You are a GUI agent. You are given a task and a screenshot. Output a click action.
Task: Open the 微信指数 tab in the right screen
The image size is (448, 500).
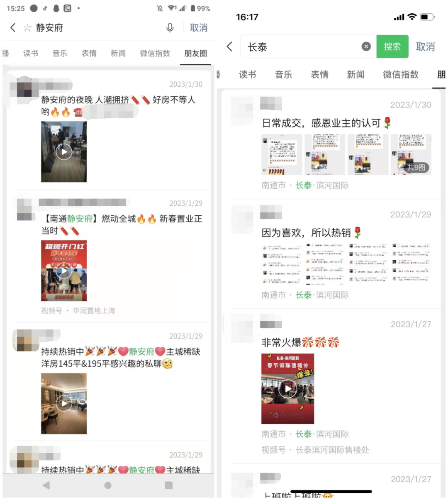[x=401, y=75]
